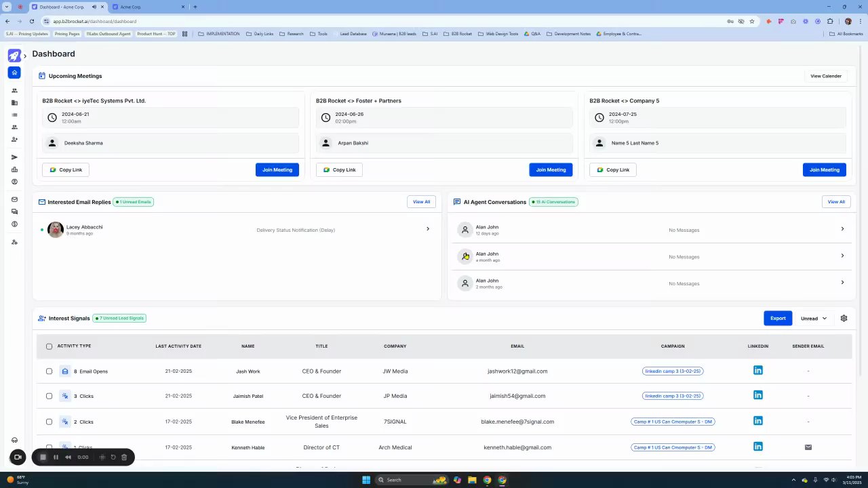Pause the screen recording

pos(56,457)
